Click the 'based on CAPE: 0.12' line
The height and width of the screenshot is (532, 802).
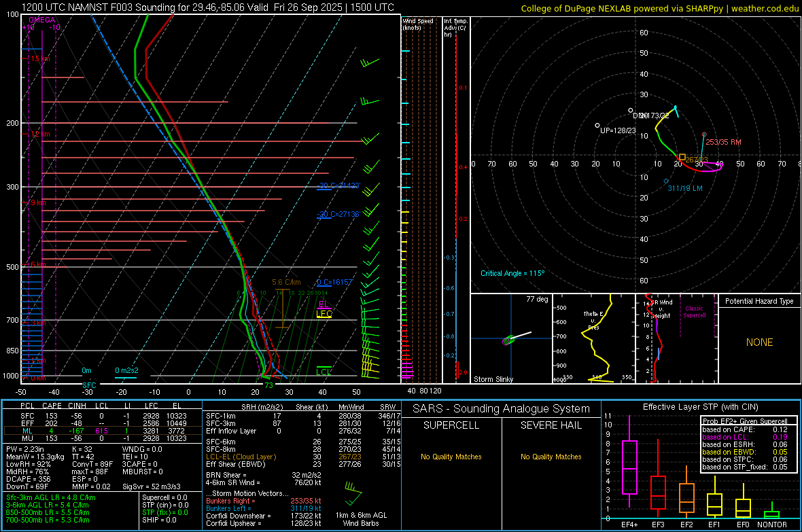pyautogui.click(x=745, y=429)
